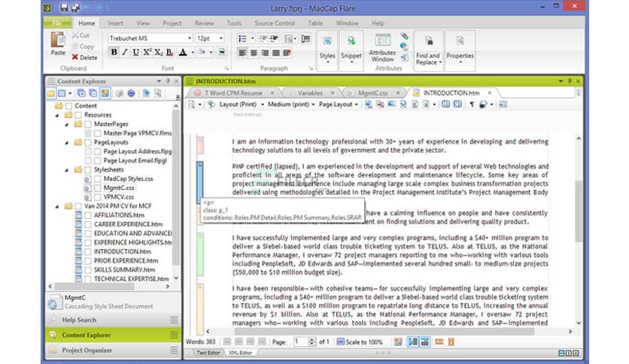Click the Underline formatting icon
This screenshot has height=364, width=629.
(x=135, y=53)
